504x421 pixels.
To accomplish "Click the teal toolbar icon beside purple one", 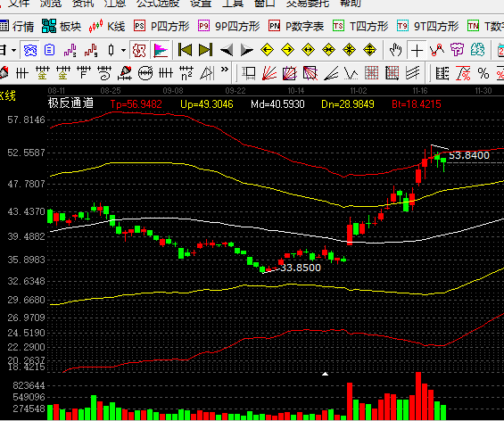I will 477,50.
